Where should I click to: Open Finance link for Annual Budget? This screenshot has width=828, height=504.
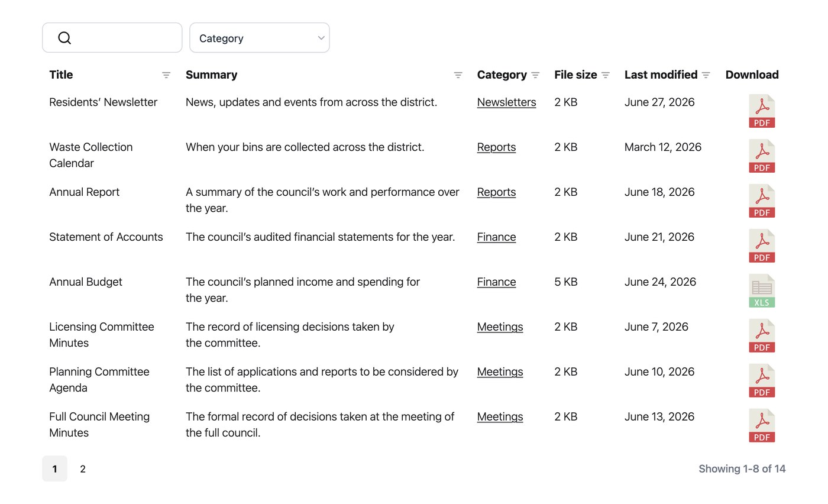(x=496, y=282)
